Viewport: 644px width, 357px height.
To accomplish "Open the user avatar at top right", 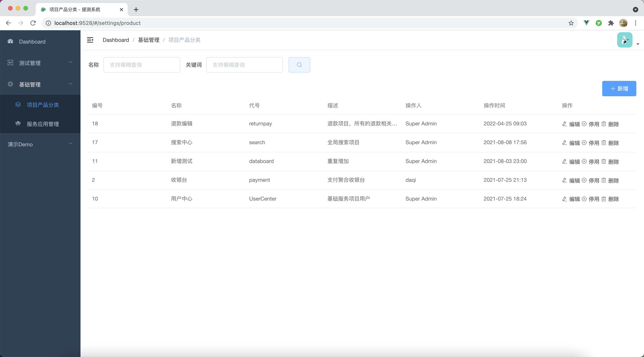I will click(x=625, y=40).
